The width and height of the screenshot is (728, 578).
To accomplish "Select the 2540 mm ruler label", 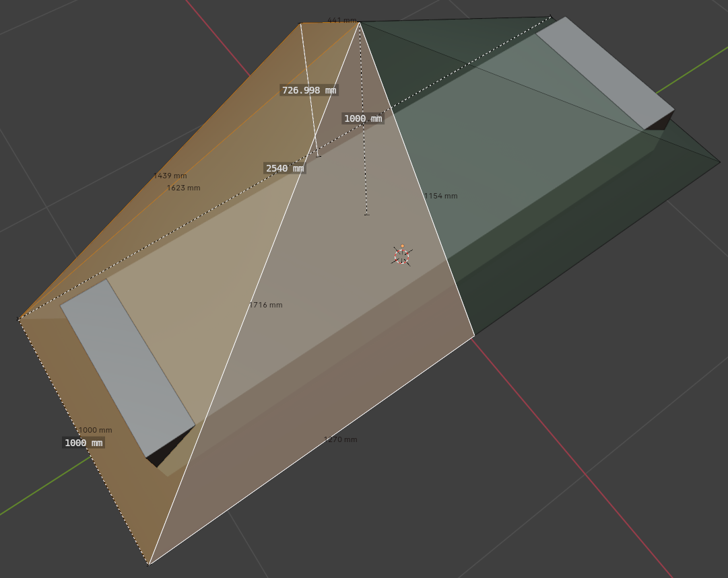I will [284, 168].
